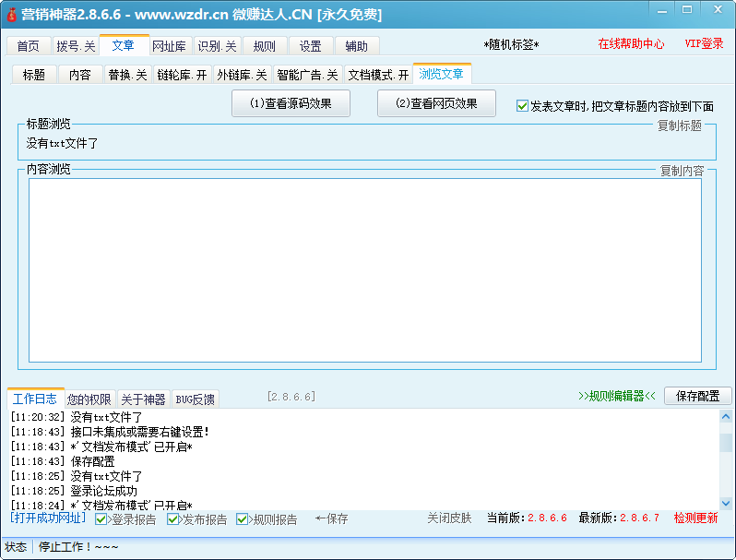
Task: Open the 替换.关 sub-tab
Action: (127, 75)
